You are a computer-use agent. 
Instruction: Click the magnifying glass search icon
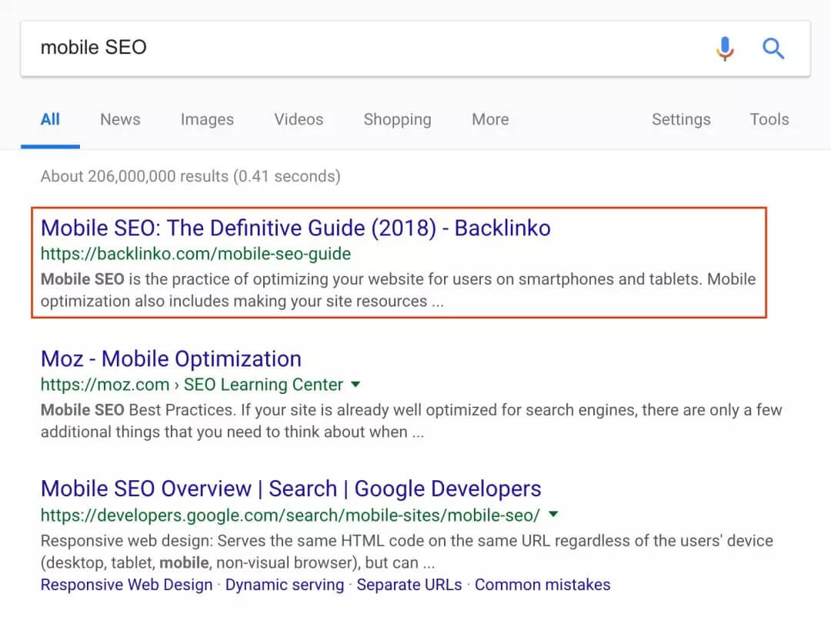point(773,48)
